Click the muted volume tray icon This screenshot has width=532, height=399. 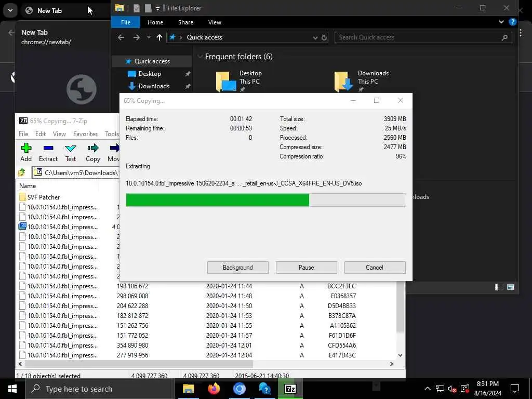(452, 389)
